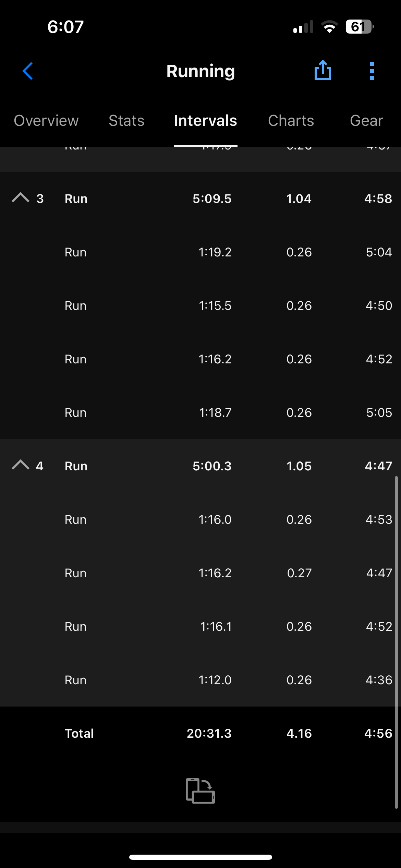The image size is (401, 868).
Task: Tap the 6:07 clock in status bar
Action: pyautogui.click(x=65, y=27)
